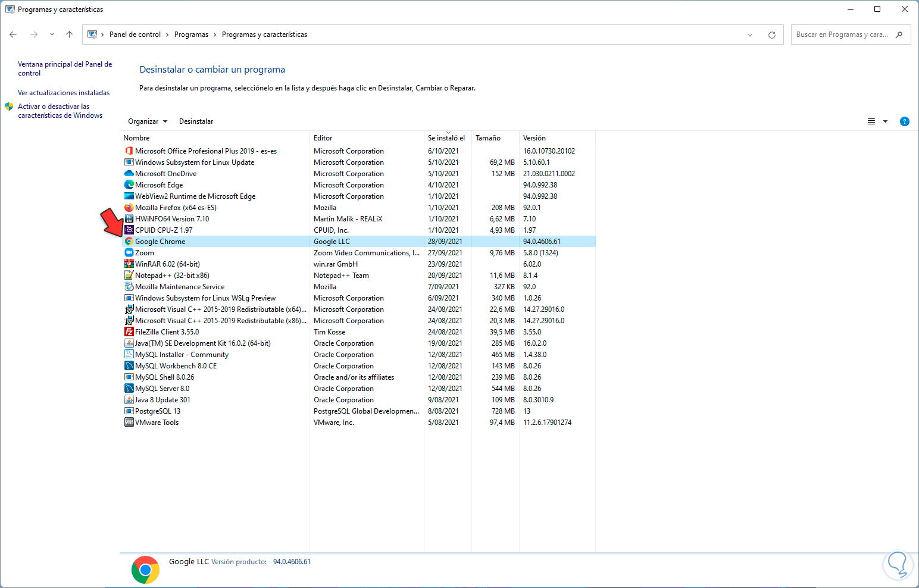
Task: Click version 11.2.6.17901274 cell
Action: [x=547, y=423]
